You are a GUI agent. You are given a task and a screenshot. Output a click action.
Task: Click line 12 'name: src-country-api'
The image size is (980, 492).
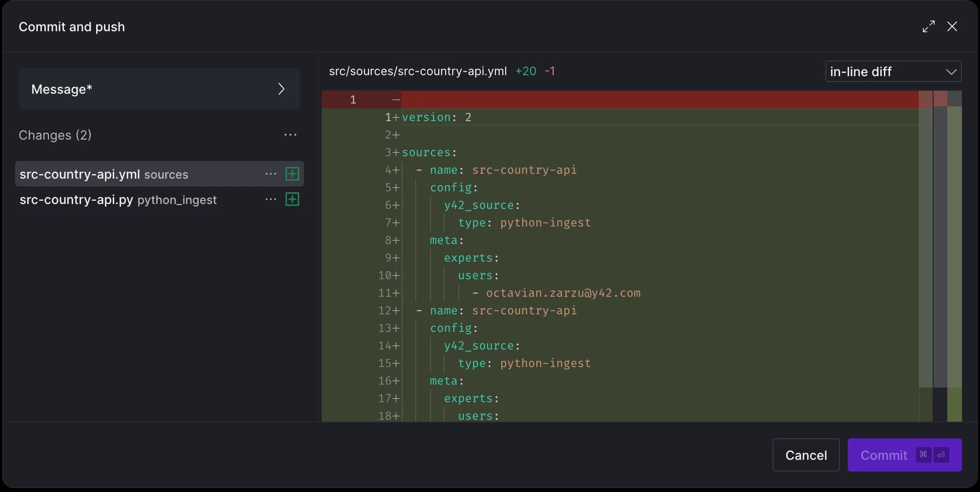coord(503,310)
